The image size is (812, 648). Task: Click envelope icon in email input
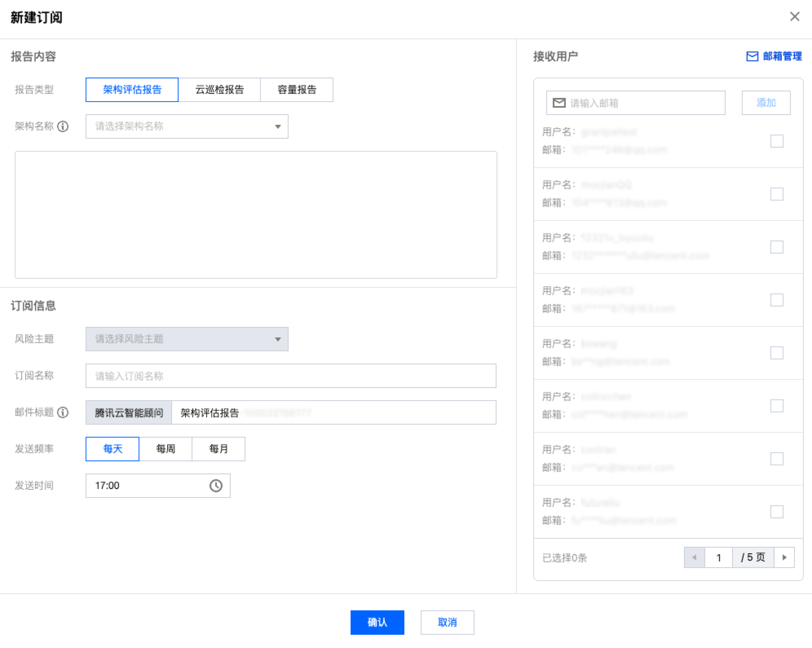(x=559, y=103)
